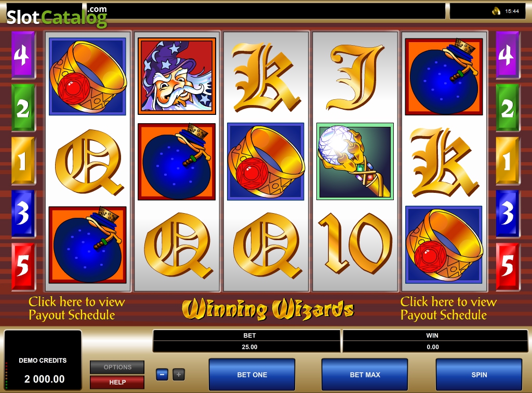Click the DEMO CREDITS balance panel

43,360
